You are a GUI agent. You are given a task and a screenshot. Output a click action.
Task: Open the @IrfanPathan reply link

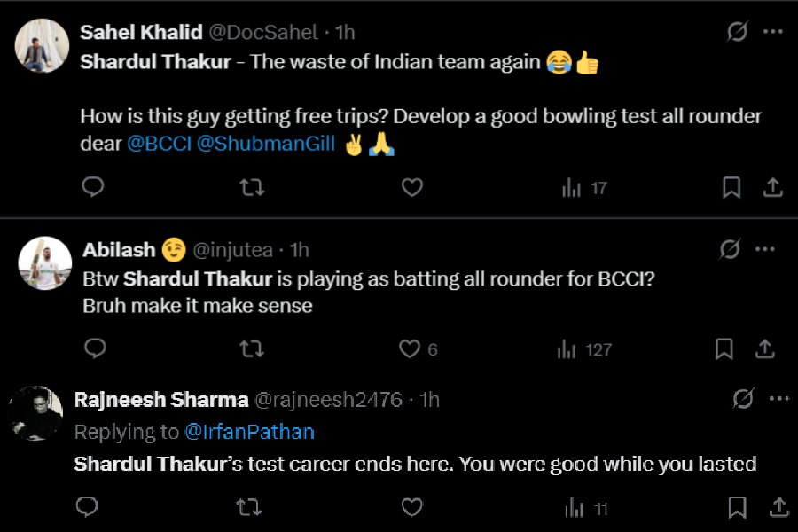249,432
